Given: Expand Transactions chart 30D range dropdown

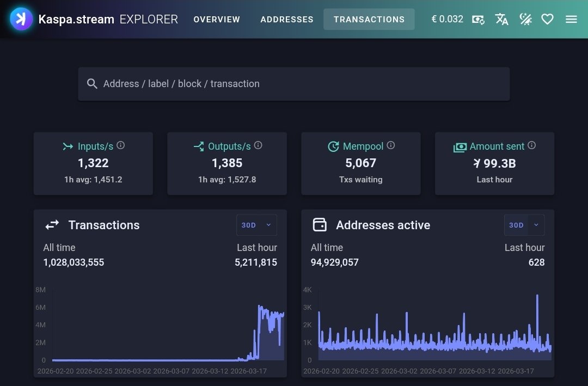Looking at the screenshot, I should click(x=256, y=225).
